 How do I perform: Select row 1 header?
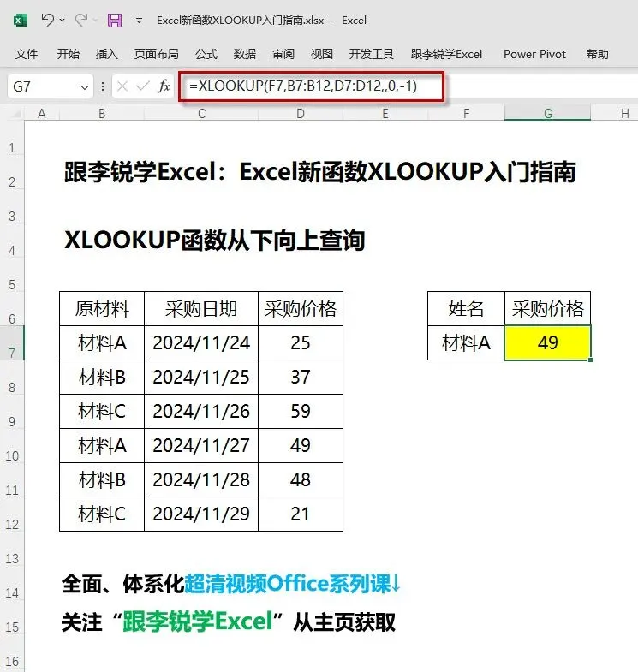(12, 138)
